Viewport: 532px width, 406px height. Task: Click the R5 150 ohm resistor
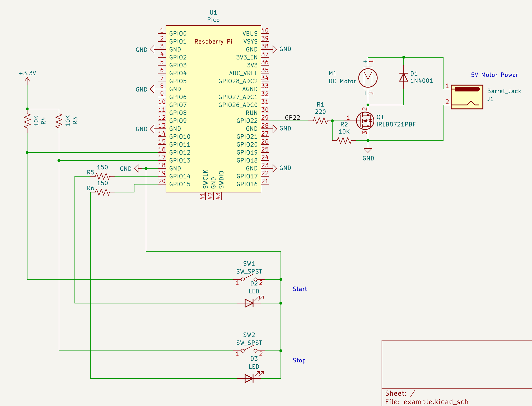click(x=102, y=176)
